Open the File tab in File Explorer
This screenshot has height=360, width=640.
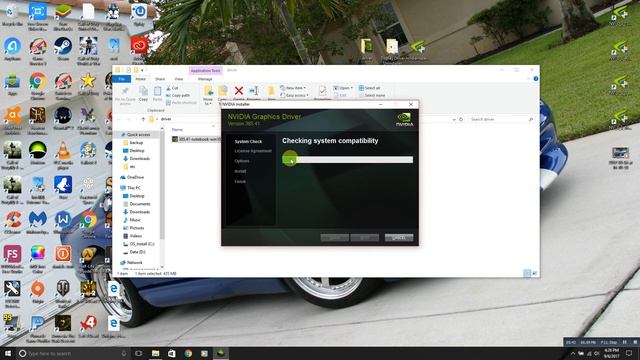click(x=122, y=79)
